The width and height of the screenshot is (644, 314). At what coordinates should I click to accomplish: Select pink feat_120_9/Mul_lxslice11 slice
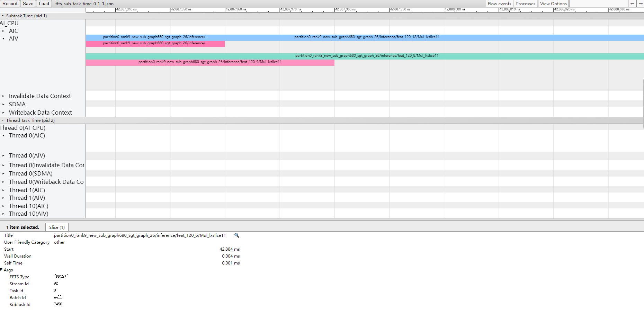(x=210, y=62)
